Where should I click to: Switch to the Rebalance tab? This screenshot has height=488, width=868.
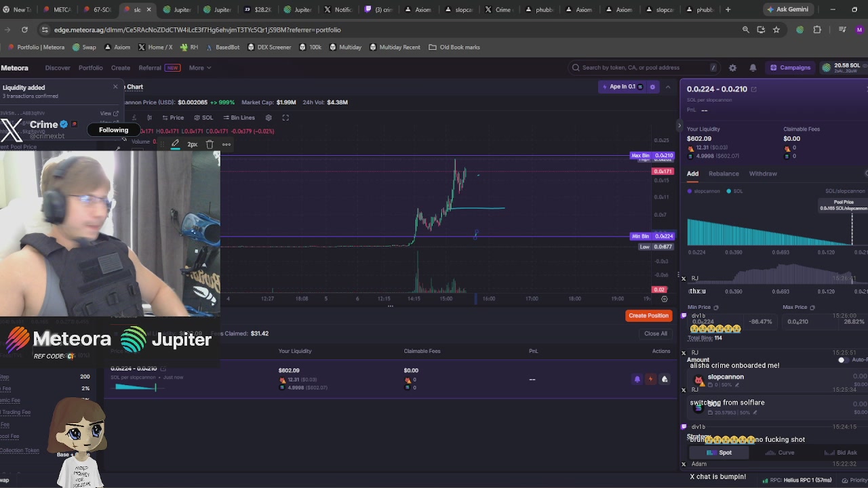pyautogui.click(x=724, y=174)
